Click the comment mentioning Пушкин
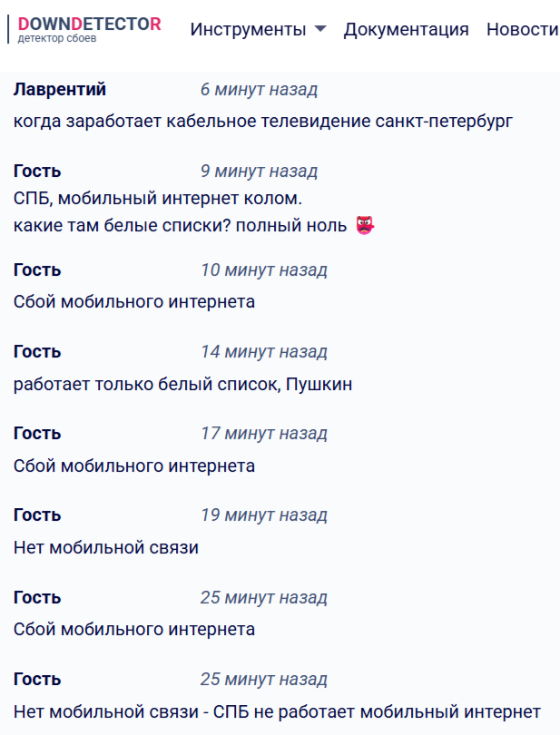 coord(182,384)
